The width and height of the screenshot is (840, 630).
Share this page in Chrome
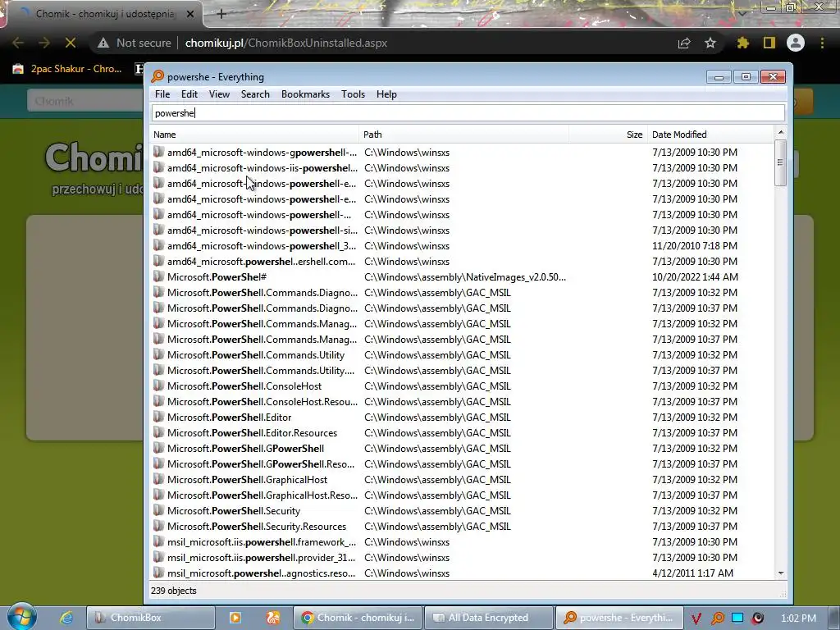pyautogui.click(x=684, y=43)
